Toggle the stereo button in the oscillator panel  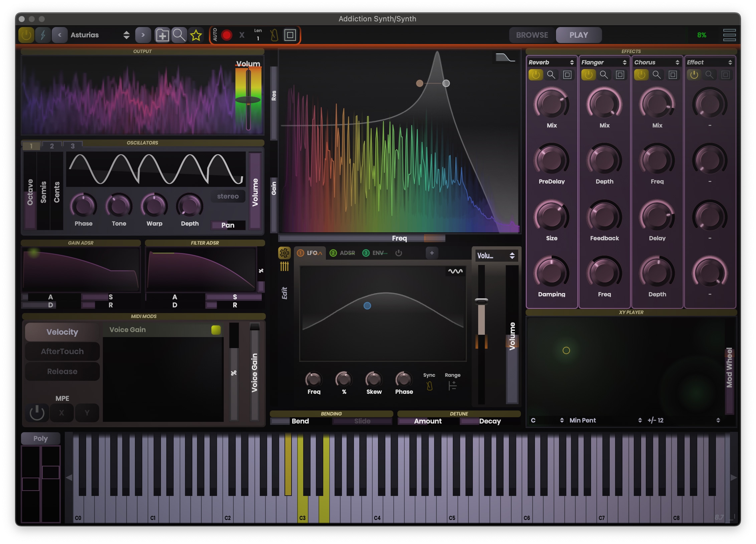click(228, 196)
